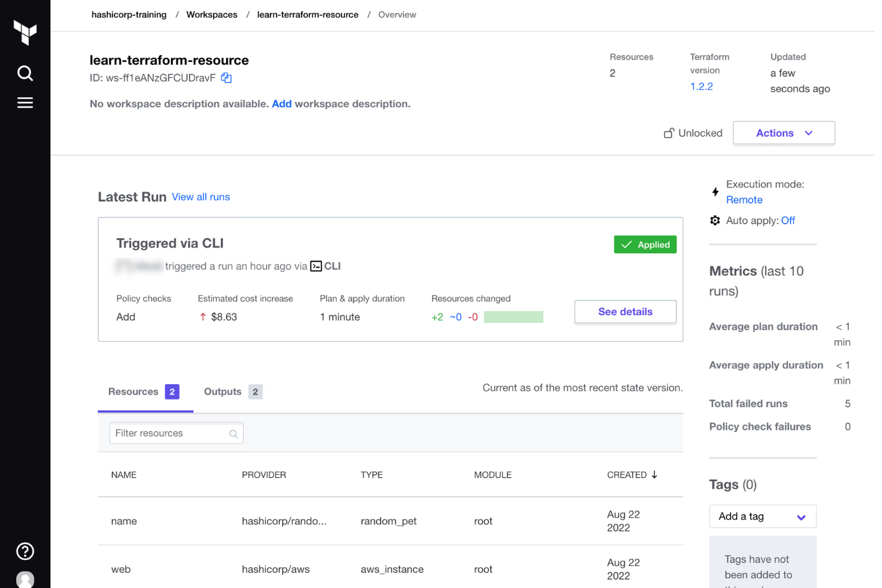Open search using the magnifying glass icon
This screenshot has height=588, width=882.
[24, 73]
